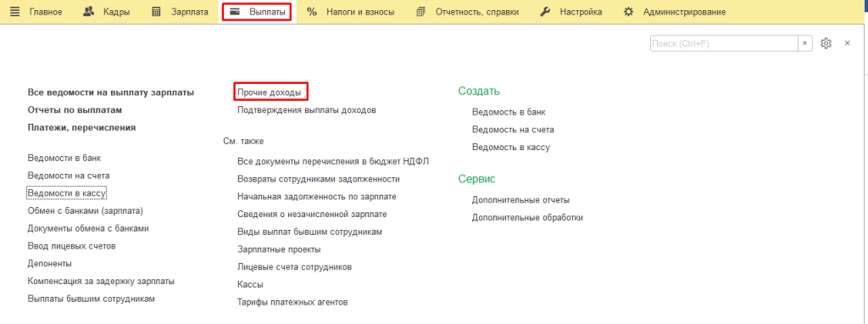Click the Кадры people icon

[x=88, y=12]
